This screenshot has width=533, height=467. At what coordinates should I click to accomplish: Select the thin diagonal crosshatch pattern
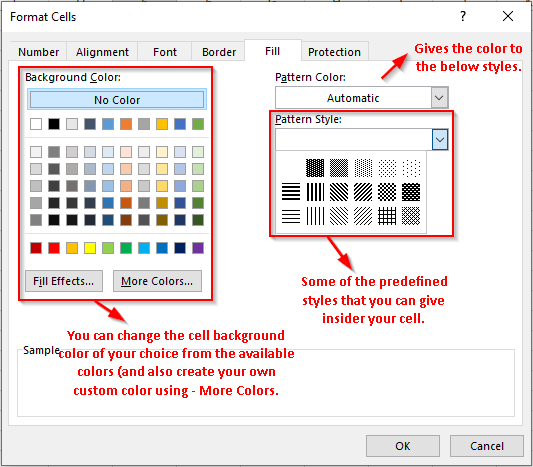(411, 216)
